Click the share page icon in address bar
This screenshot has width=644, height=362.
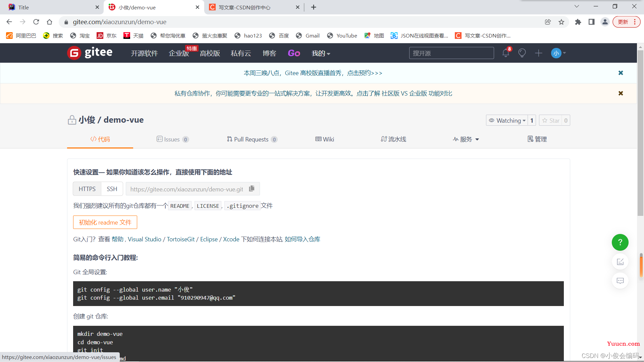pos(548,22)
